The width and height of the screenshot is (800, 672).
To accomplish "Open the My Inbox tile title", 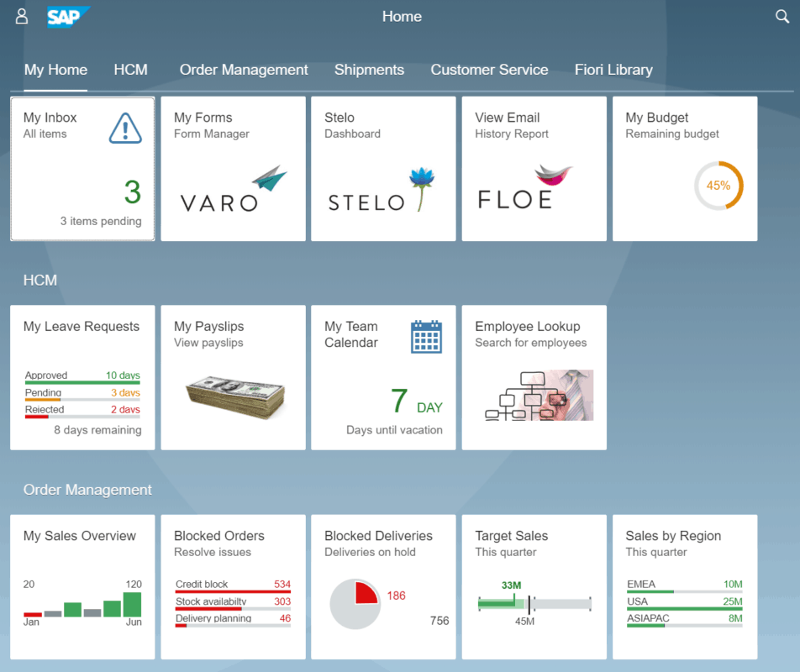I will [x=50, y=118].
